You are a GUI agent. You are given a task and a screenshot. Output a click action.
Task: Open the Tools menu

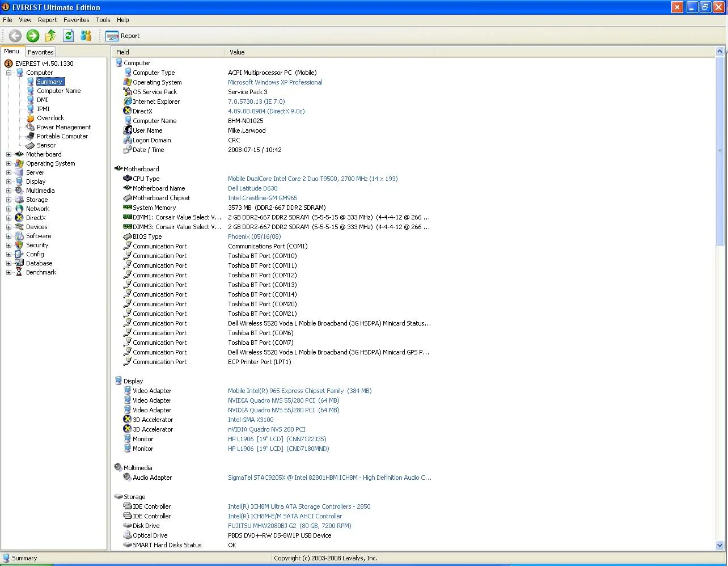[103, 20]
